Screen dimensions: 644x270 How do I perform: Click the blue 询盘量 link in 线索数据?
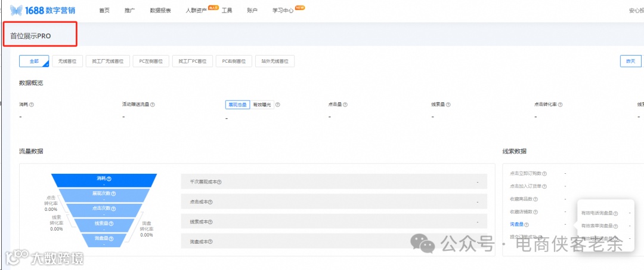[x=516, y=225]
